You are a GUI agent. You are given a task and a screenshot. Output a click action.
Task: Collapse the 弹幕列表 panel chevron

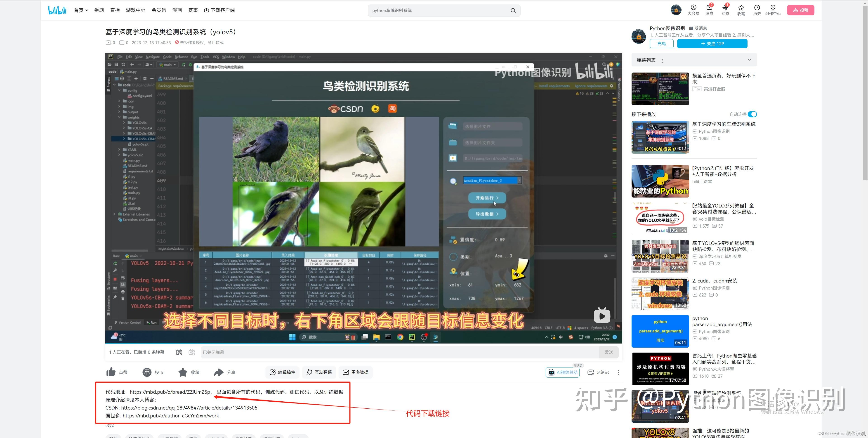coord(749,60)
